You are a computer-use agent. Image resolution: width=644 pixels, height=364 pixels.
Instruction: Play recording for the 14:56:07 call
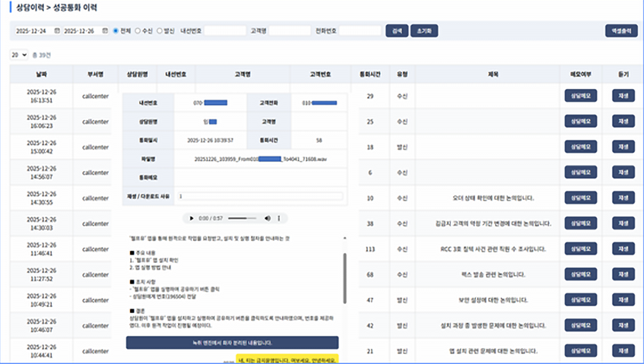(x=623, y=173)
